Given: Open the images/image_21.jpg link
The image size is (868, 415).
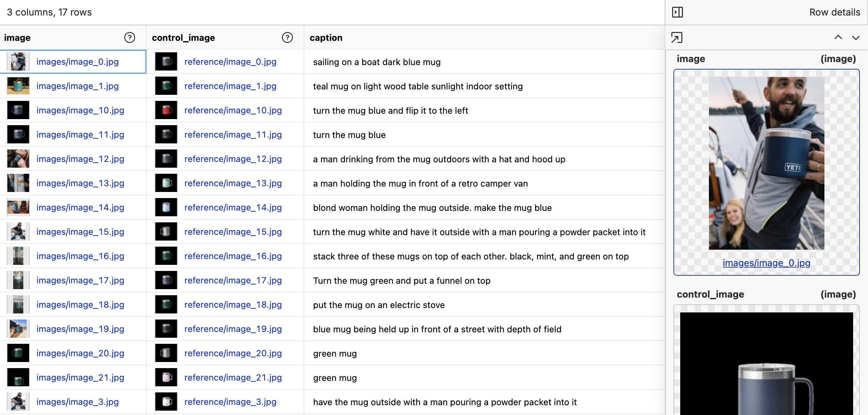Looking at the screenshot, I should 80,378.
